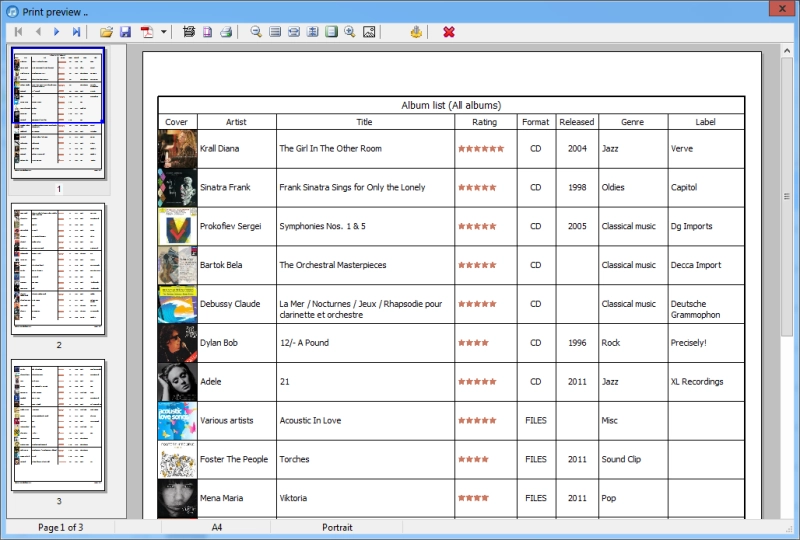Click the 'Acoustic In Love' title
This screenshot has width=800, height=540.
click(x=310, y=421)
